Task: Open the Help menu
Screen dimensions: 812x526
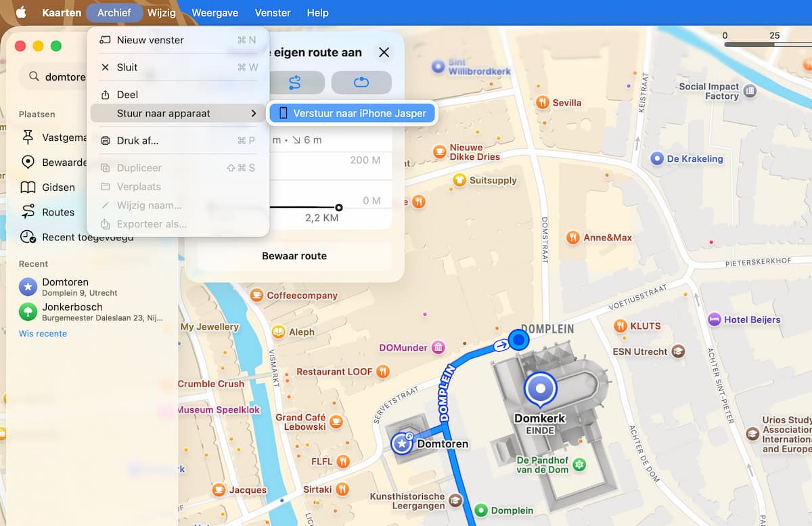Action: coord(317,12)
